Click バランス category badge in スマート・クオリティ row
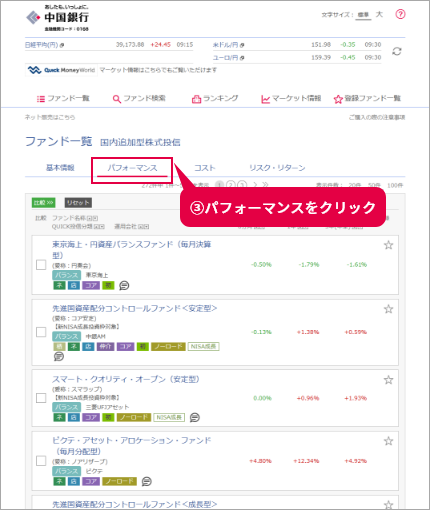This screenshot has height=510, width=430. click(x=66, y=407)
